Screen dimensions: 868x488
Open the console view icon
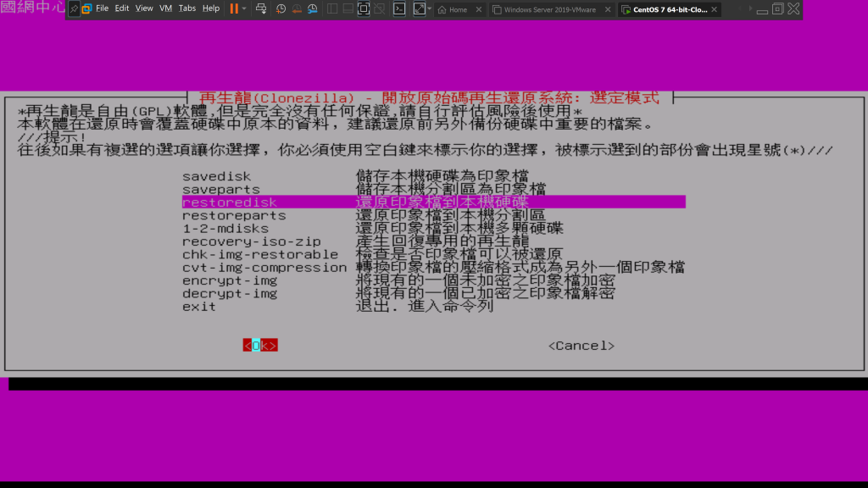[399, 8]
